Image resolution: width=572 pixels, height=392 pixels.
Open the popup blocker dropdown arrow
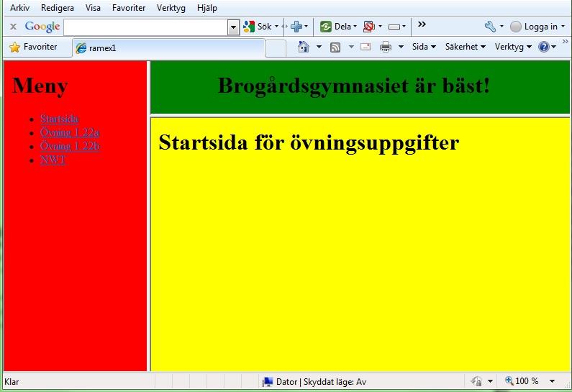point(380,27)
